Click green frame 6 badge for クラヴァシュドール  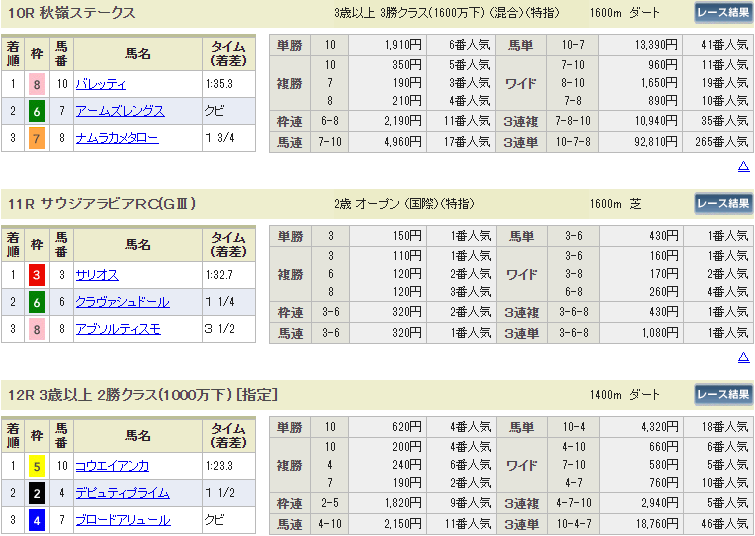coord(37,302)
